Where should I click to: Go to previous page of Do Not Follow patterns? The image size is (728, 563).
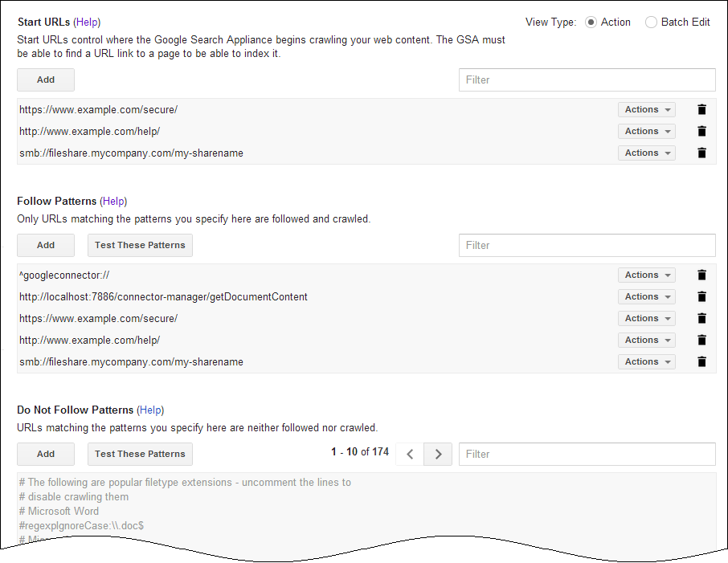410,454
